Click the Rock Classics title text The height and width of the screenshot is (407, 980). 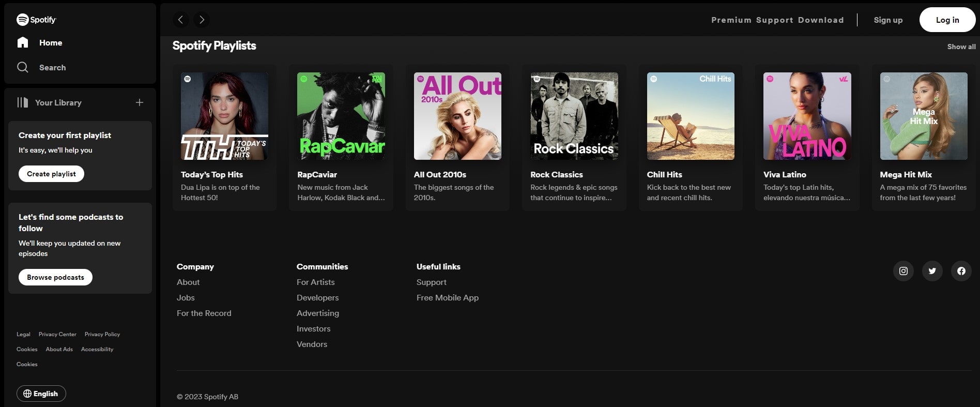coord(557,175)
